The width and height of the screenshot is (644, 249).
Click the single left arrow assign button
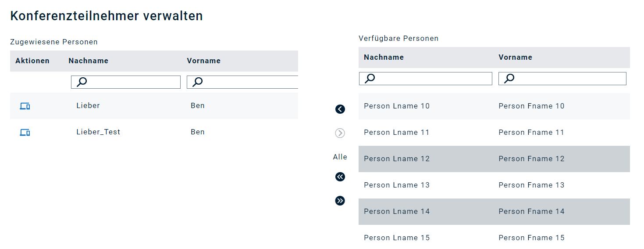click(340, 109)
